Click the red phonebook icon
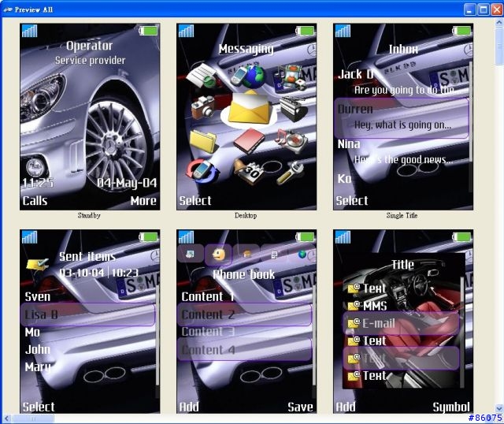The width and height of the screenshot is (504, 424). coord(249,141)
